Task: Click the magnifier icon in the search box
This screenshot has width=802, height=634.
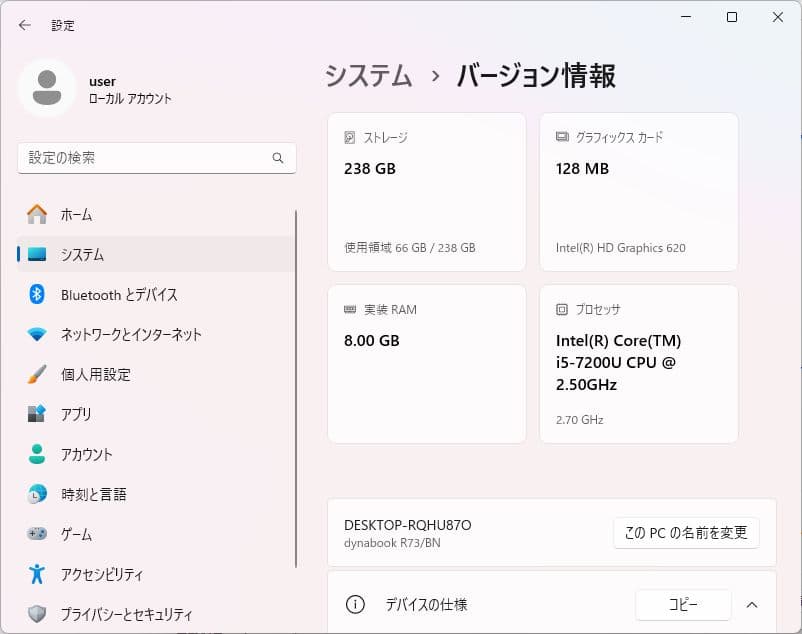Action: 278,157
